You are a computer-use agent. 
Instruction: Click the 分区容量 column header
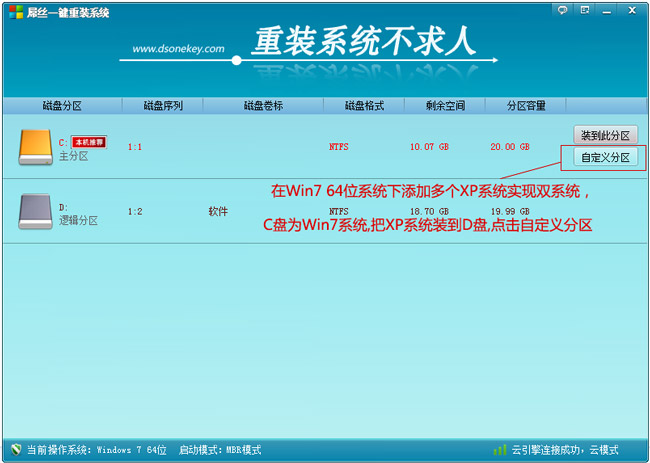(526, 105)
